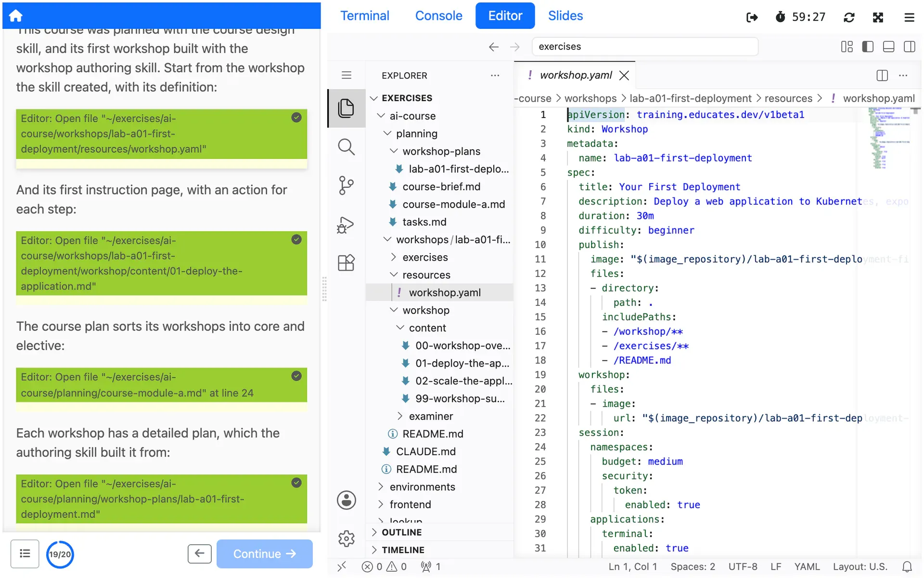
Task: Switch to the Terminal tab
Action: pyautogui.click(x=365, y=16)
